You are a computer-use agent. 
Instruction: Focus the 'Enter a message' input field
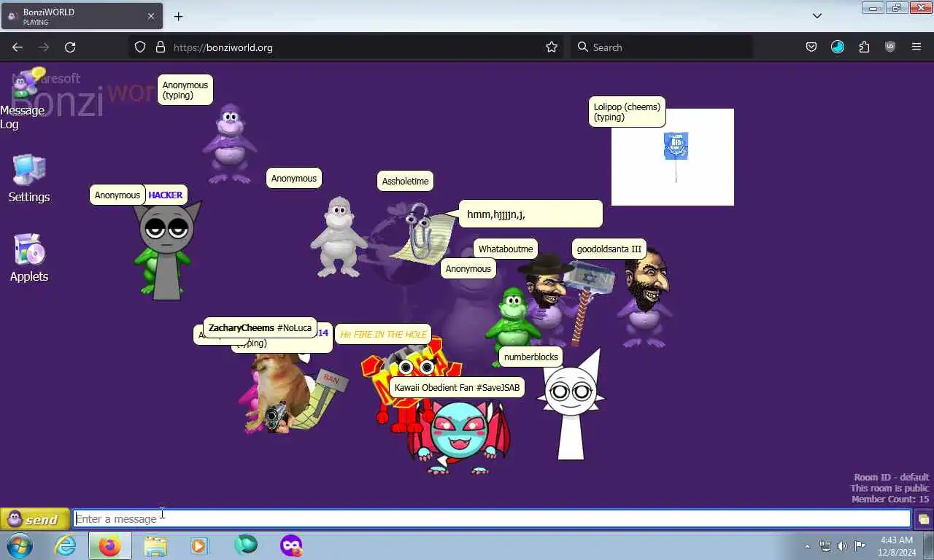tap(492, 519)
